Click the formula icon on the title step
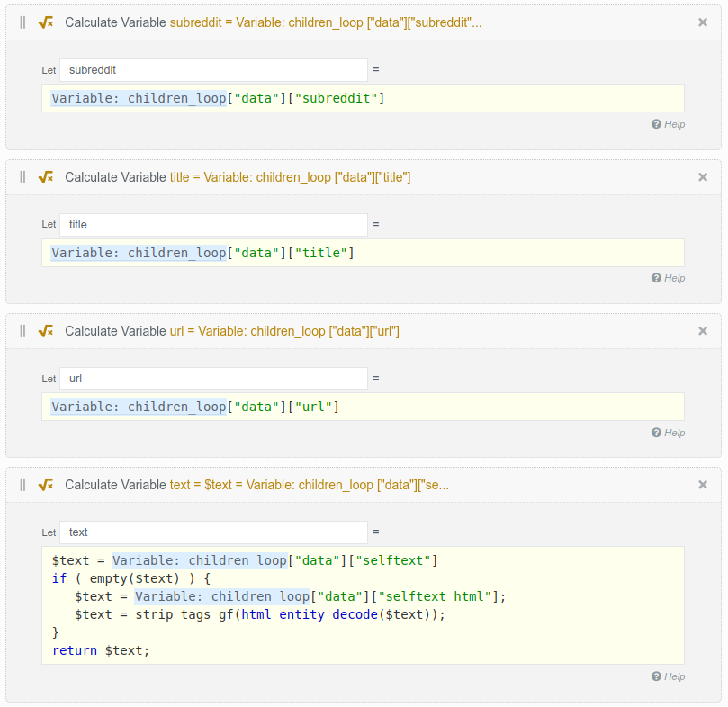 (x=46, y=177)
